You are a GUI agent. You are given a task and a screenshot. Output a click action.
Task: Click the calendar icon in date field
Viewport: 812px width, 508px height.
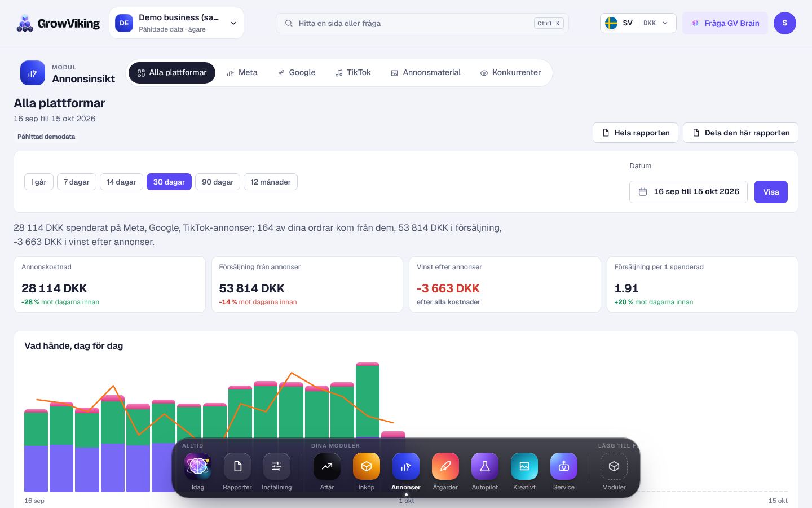pos(642,192)
